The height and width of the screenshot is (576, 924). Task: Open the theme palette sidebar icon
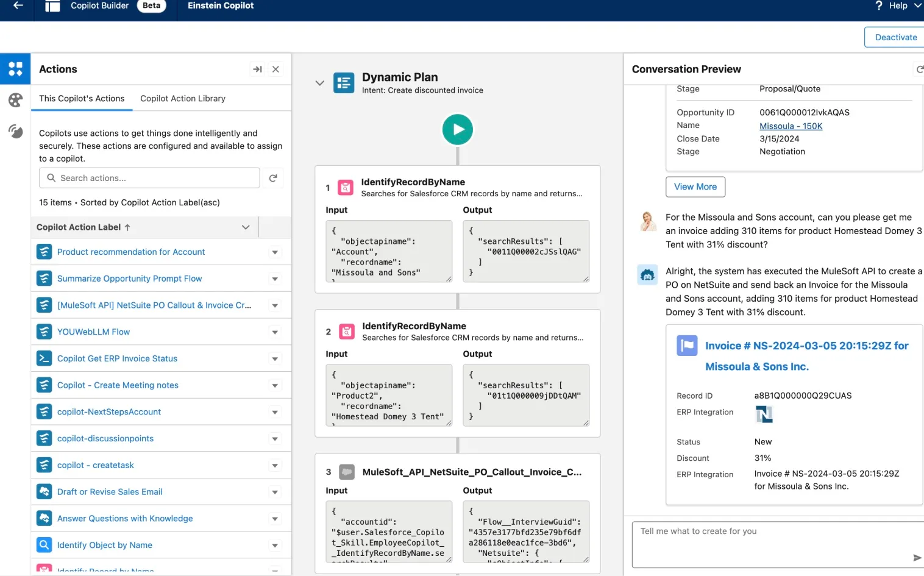click(x=15, y=100)
